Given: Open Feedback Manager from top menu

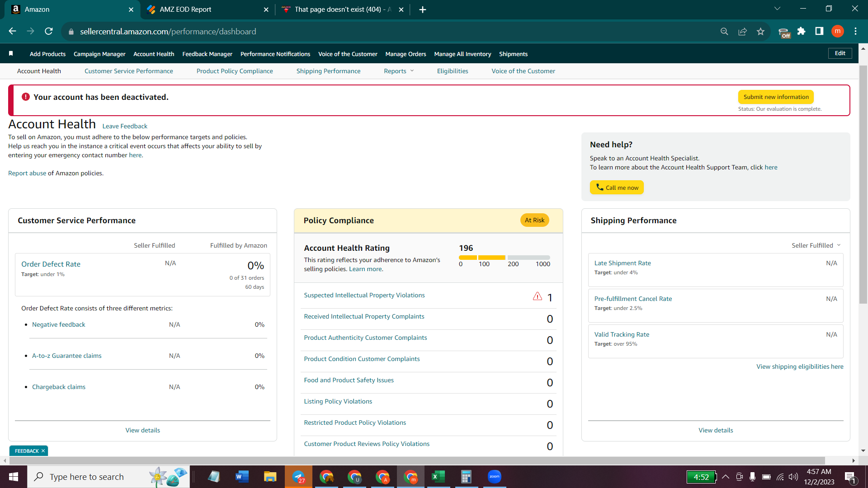Looking at the screenshot, I should (x=208, y=54).
